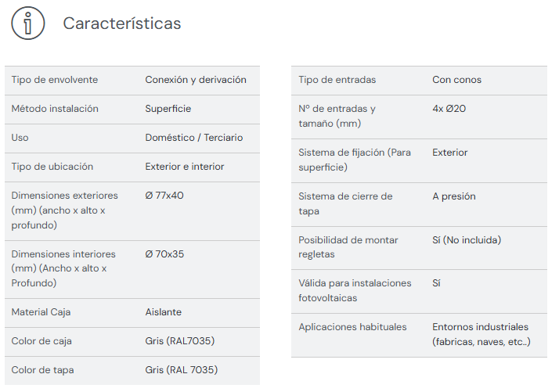Click the Características heading
Image resolution: width=559 pixels, height=392 pixels.
click(121, 23)
